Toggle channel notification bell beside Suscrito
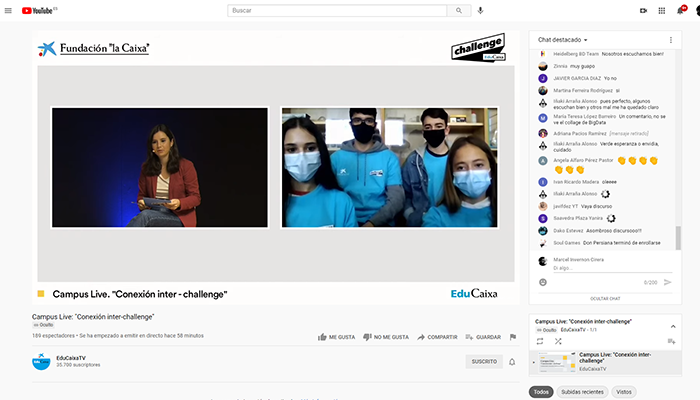The image size is (700, 400). (x=513, y=361)
